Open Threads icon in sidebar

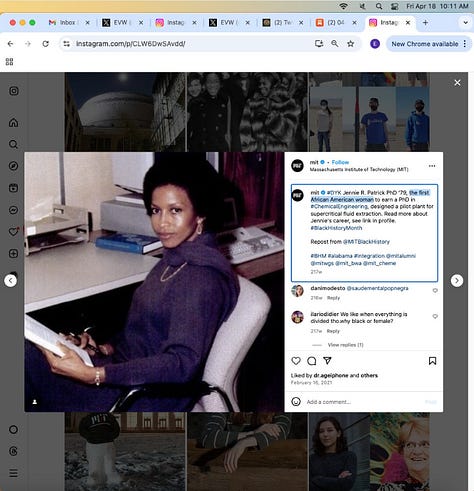tap(13, 451)
